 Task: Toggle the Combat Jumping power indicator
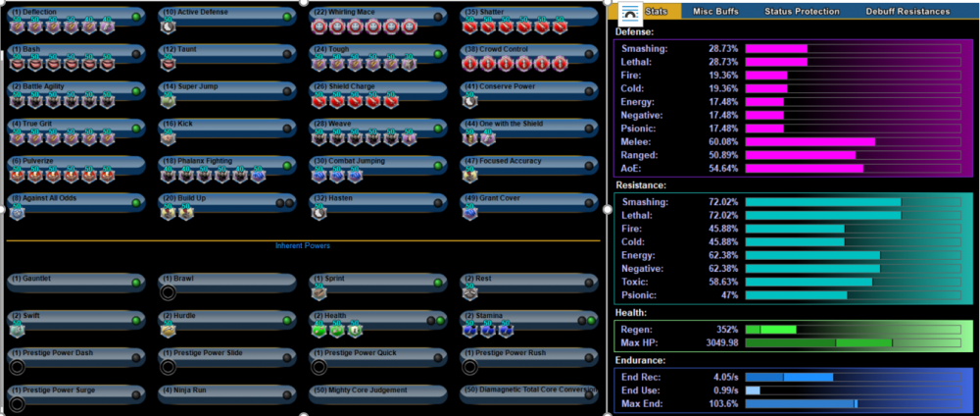pyautogui.click(x=437, y=166)
